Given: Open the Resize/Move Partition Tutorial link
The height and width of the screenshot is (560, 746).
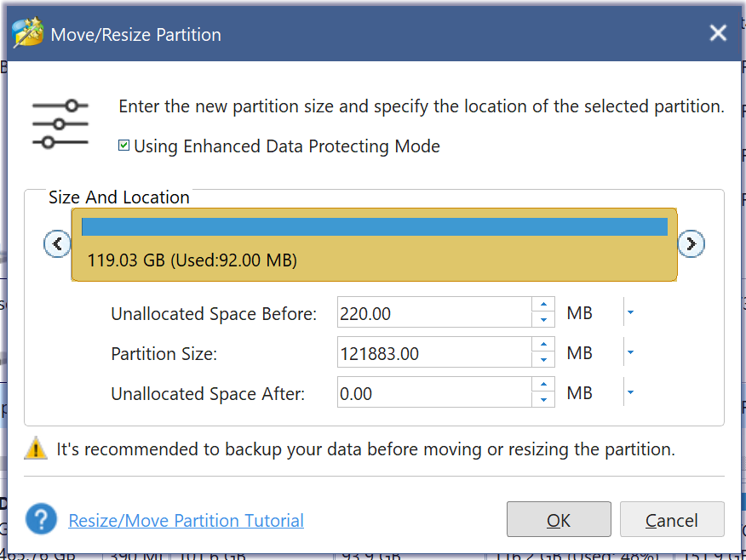Looking at the screenshot, I should 186,520.
